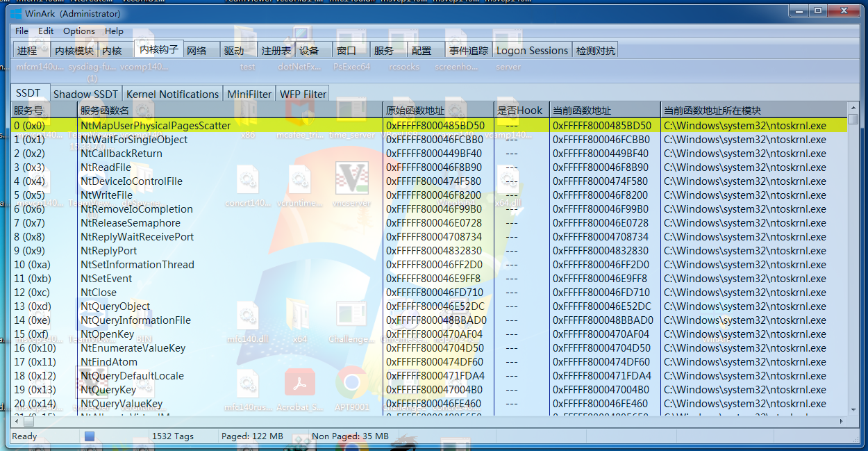Go to the 网络 tab

click(x=201, y=50)
